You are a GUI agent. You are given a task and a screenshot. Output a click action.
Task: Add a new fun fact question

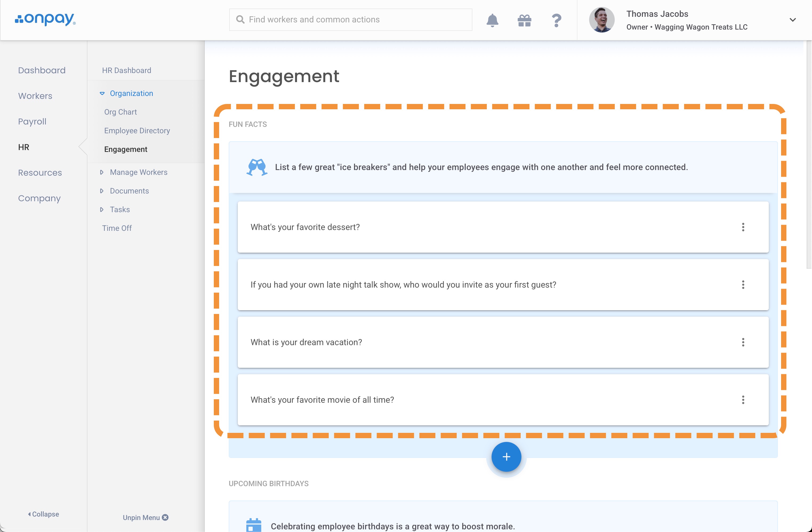click(x=506, y=457)
